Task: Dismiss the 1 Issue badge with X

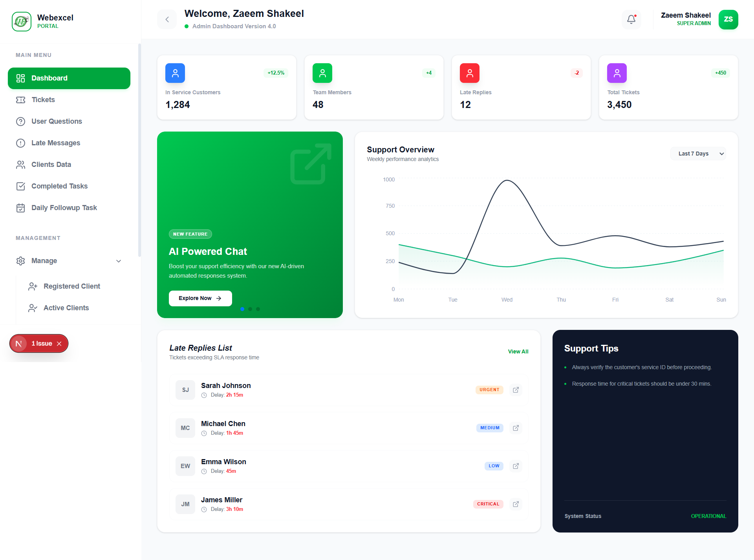Action: click(59, 344)
